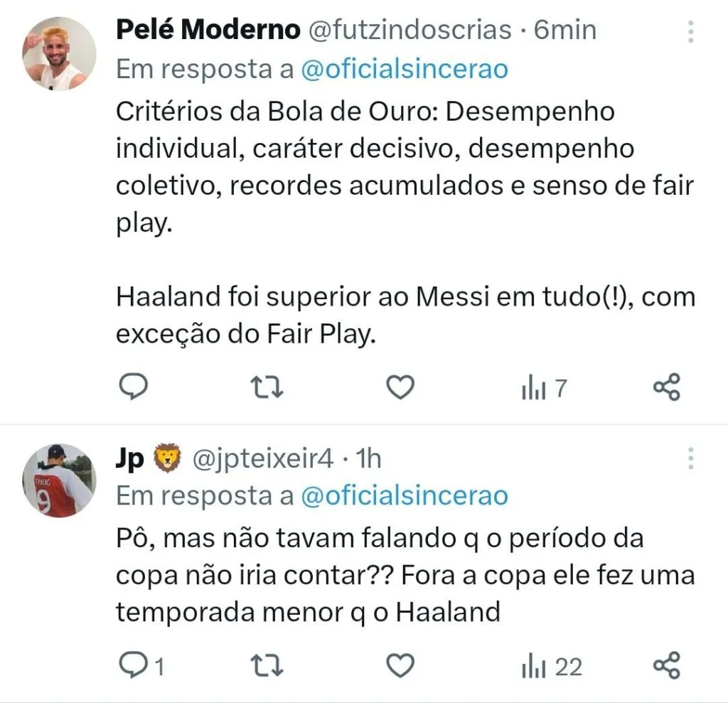The height and width of the screenshot is (703, 728).
Task: Open more options for Pelé Moderno's tweet
Action: (690, 31)
